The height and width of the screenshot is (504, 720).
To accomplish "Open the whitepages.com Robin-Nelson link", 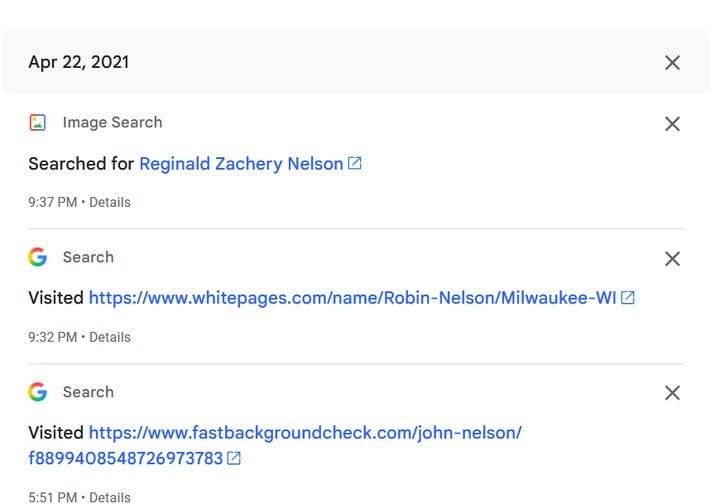I will 352,298.
